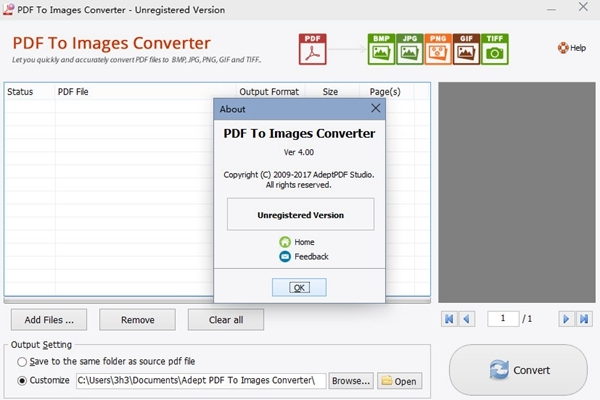Click the red PDF file icon
Image resolution: width=600 pixels, height=400 pixels.
[x=312, y=49]
